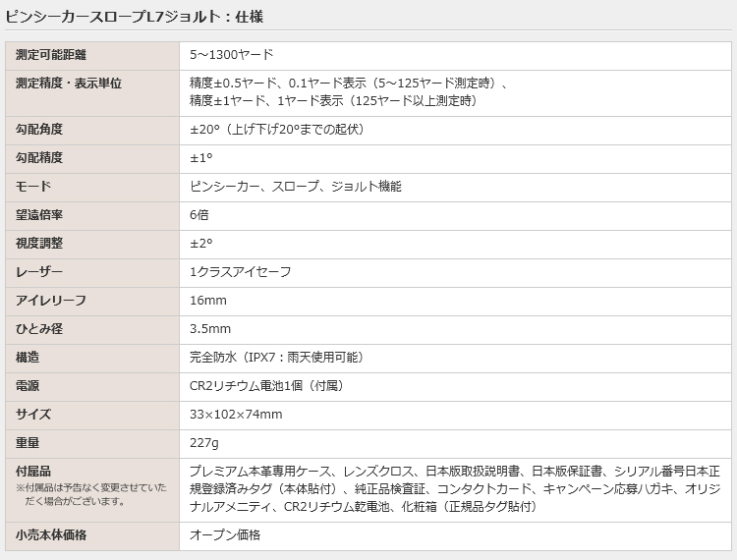The width and height of the screenshot is (737, 560).
Task: Select the 小売本体価格 label cell
Action: 92,536
